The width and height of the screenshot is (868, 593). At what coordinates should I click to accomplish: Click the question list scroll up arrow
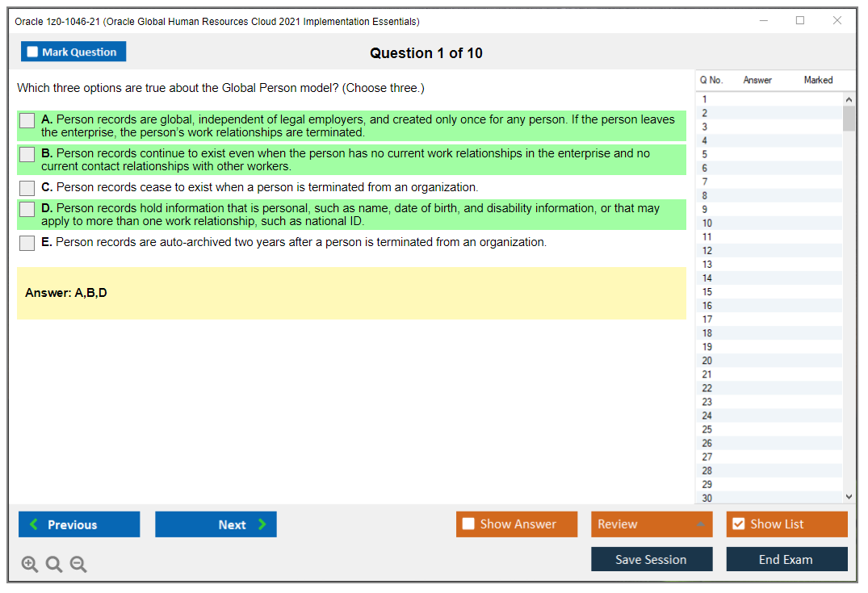click(849, 99)
